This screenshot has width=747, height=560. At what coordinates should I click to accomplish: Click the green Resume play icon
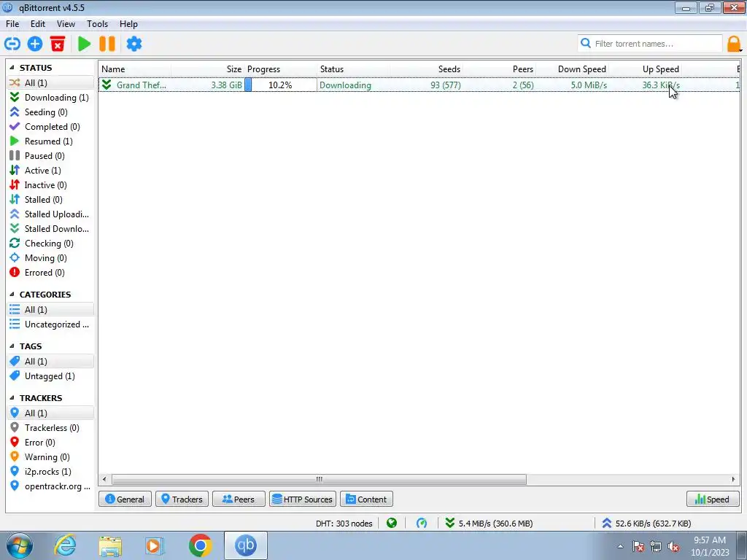[85, 44]
